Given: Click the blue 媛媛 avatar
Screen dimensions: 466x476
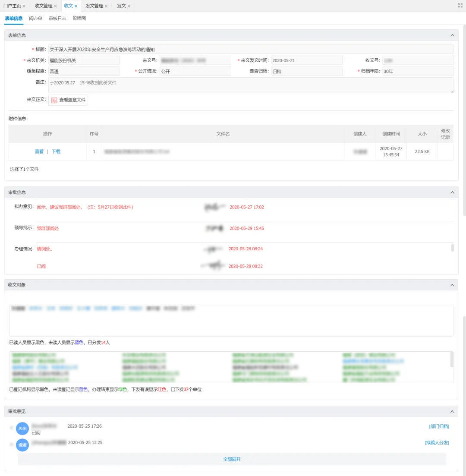Looking at the screenshot, I should coord(22,445).
